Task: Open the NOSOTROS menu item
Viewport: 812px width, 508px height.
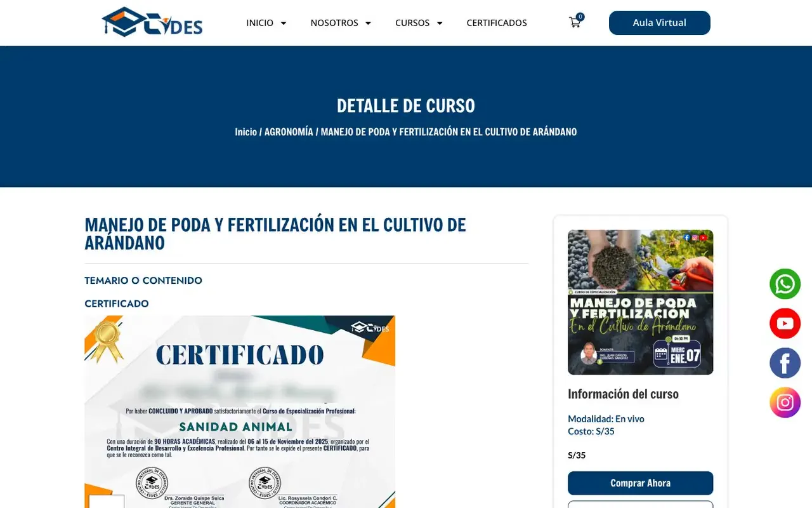Action: (x=334, y=23)
